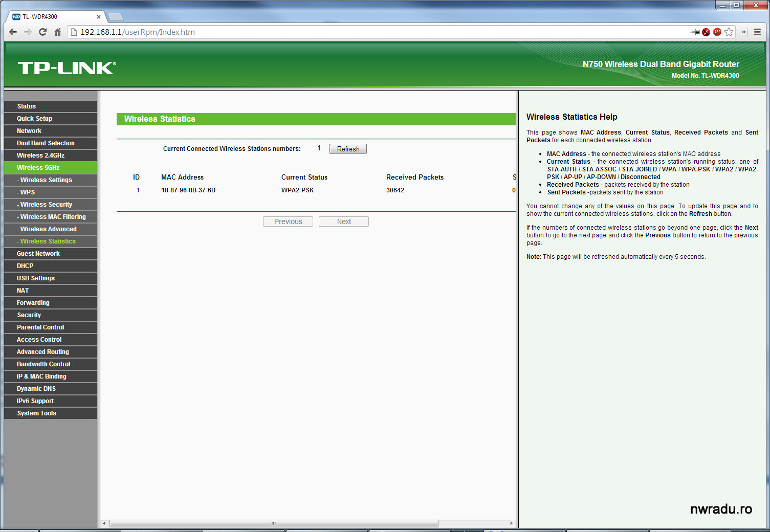Image resolution: width=770 pixels, height=532 pixels.
Task: Click the address bar URL field
Action: (x=358, y=32)
